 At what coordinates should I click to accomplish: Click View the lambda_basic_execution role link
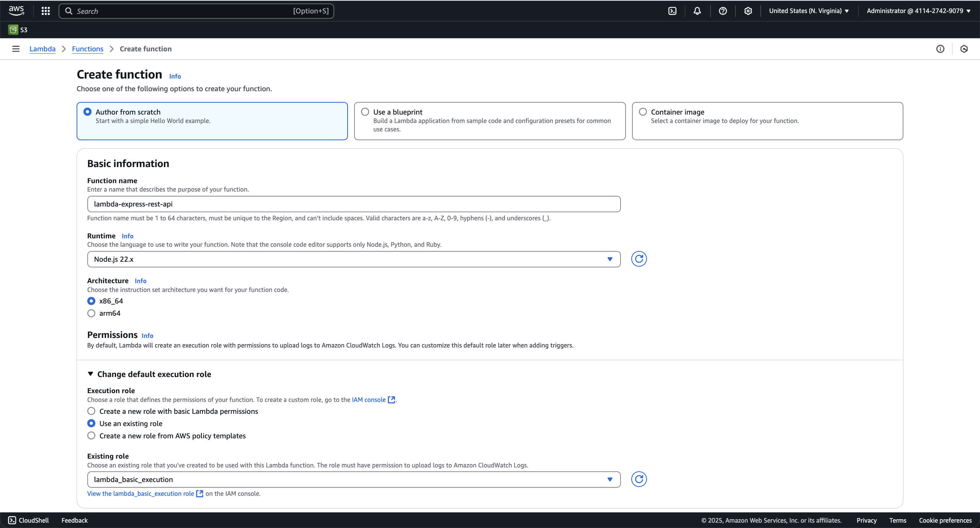140,494
